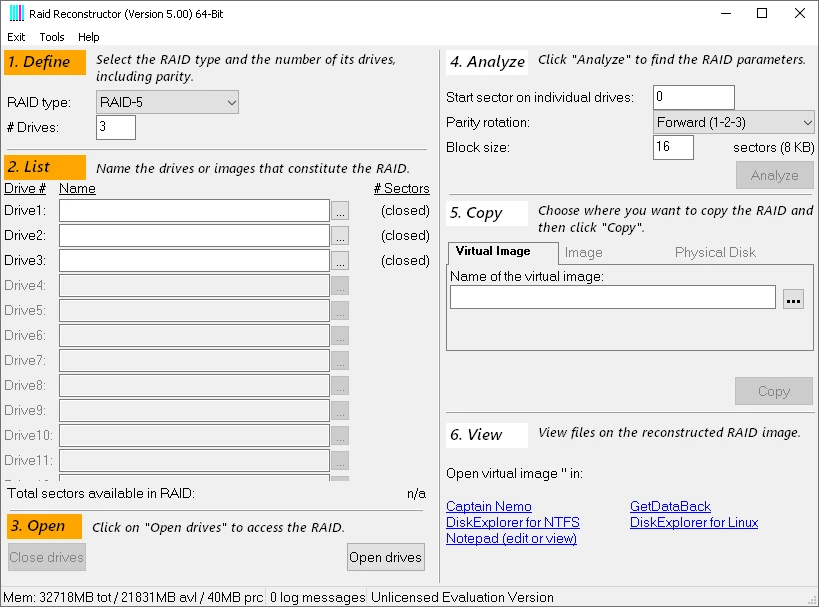Select the Virtual Image tab
Image resolution: width=819 pixels, height=607 pixels.
(x=493, y=251)
